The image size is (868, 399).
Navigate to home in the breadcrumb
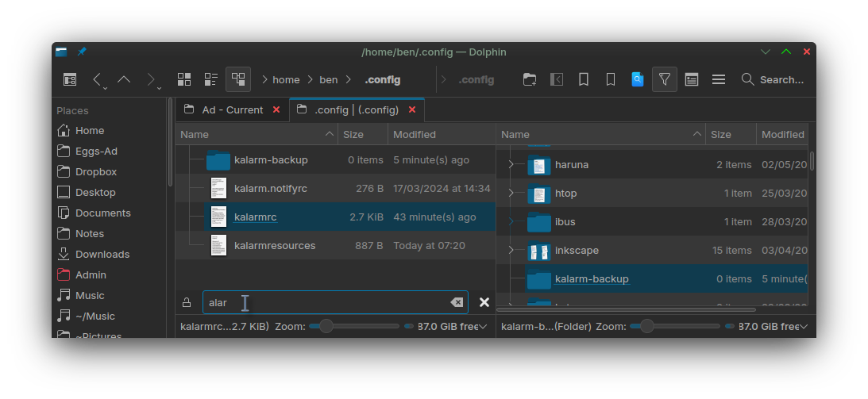tap(286, 79)
